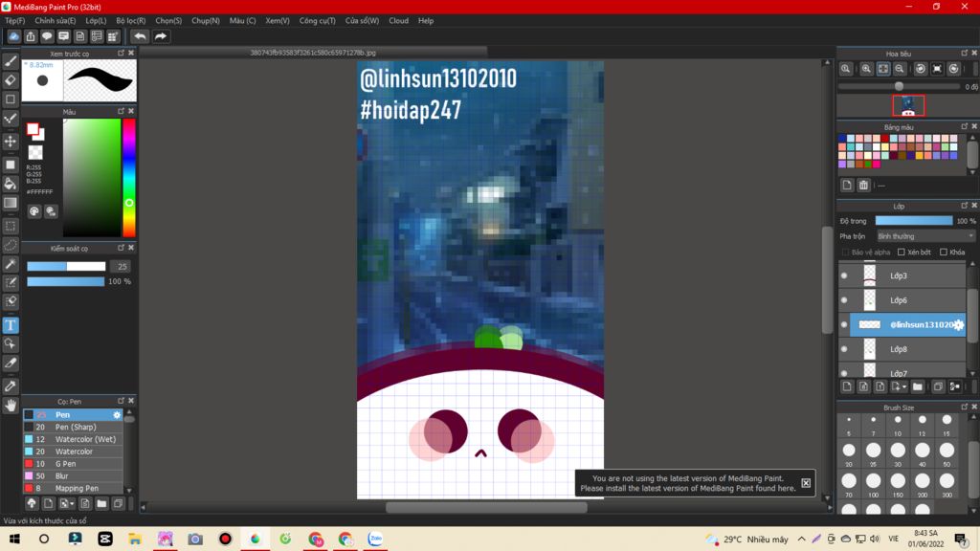The image size is (980, 551).
Task: Zoom in using the navigator magnifier plus
Action: click(x=866, y=69)
